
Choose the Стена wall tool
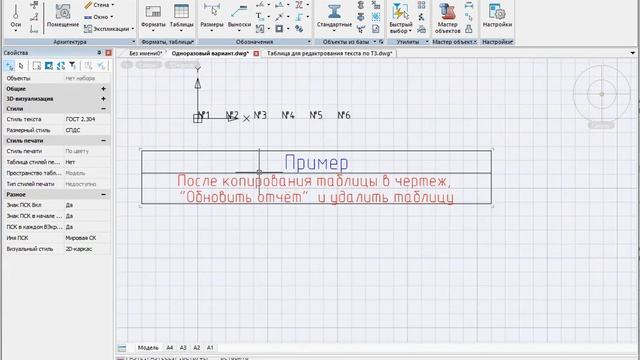pyautogui.click(x=96, y=5)
